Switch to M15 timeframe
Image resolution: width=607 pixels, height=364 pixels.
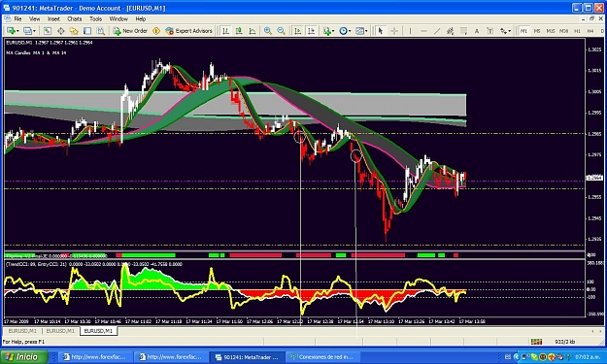tap(550, 31)
